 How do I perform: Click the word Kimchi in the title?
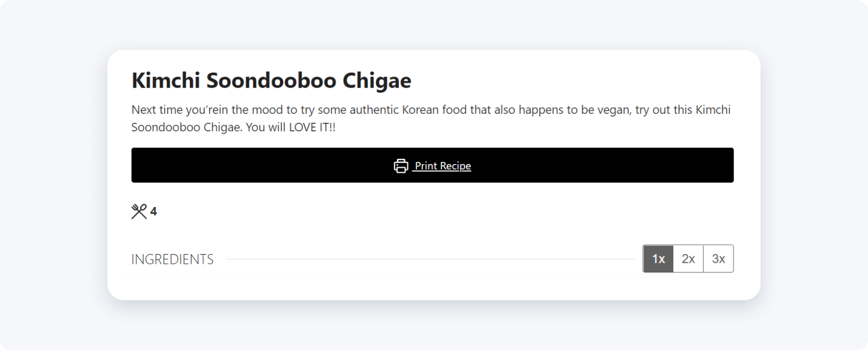(x=166, y=81)
